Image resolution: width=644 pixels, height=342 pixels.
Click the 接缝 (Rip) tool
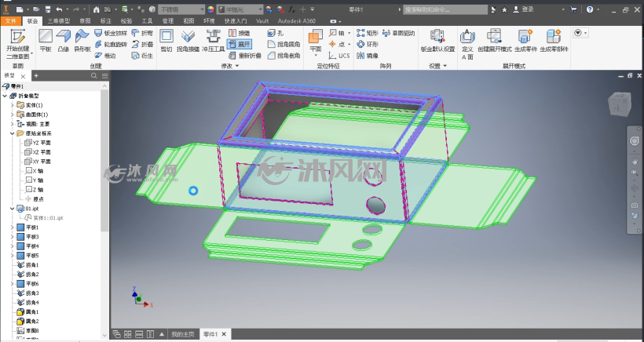coord(240,33)
